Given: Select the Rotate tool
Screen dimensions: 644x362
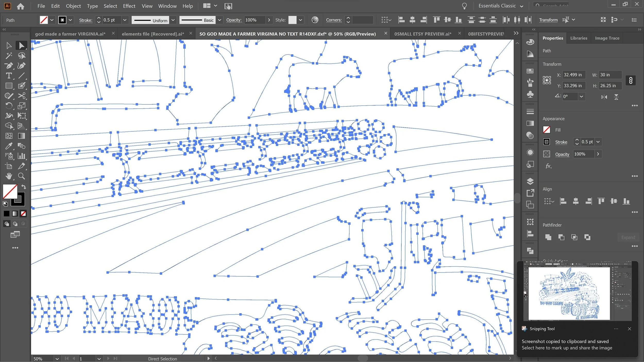Looking at the screenshot, I should point(9,106).
